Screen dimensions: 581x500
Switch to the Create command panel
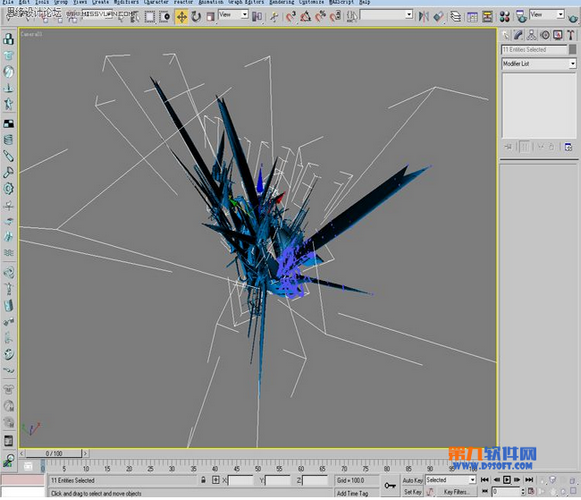pos(506,35)
